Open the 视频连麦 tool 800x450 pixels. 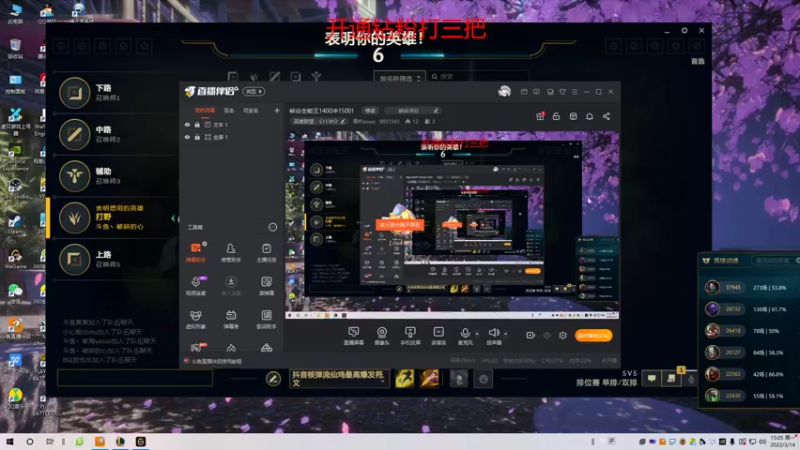coord(196,286)
